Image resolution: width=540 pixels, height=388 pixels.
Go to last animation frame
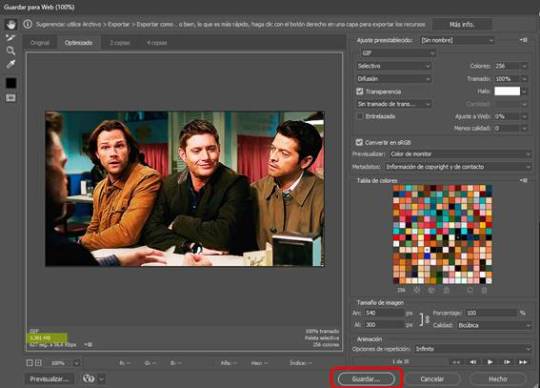(523, 362)
